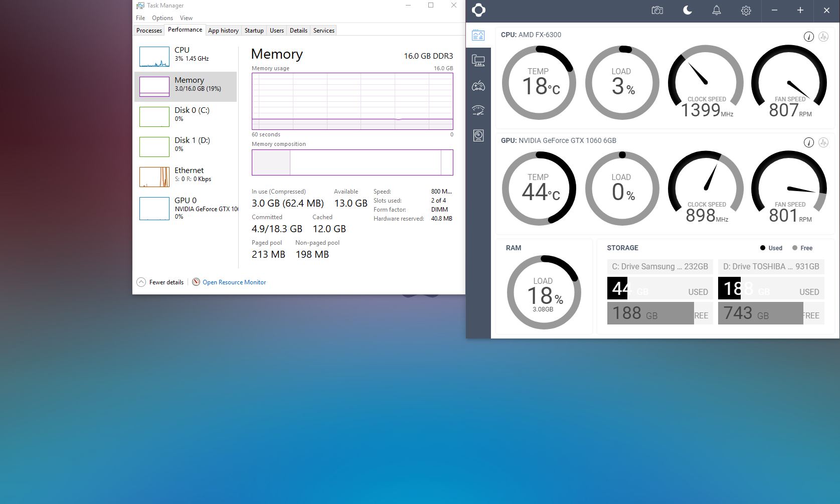
Task: Open settings gear icon
Action: [746, 11]
